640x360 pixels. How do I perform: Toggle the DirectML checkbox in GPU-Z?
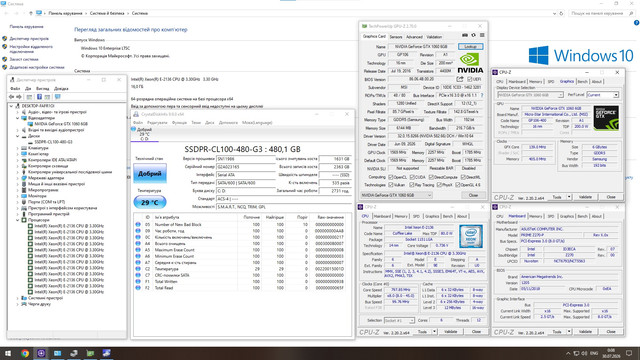point(463,177)
